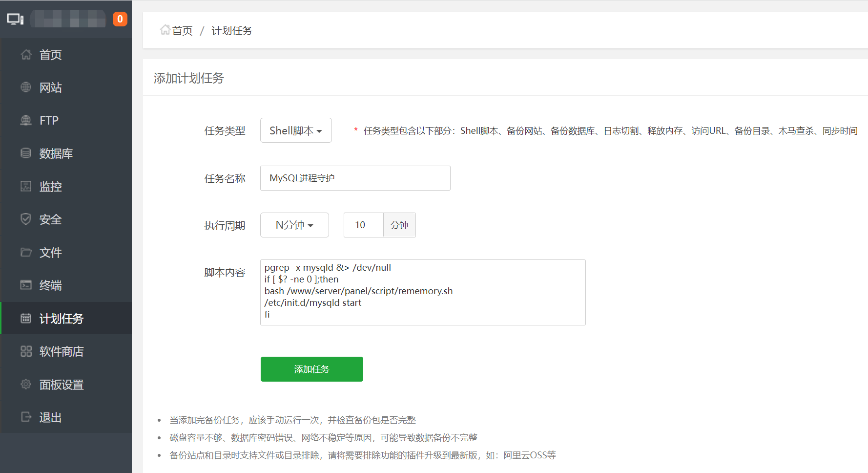
Task: Edit the MySQL进程守护 task name field
Action: tap(355, 178)
